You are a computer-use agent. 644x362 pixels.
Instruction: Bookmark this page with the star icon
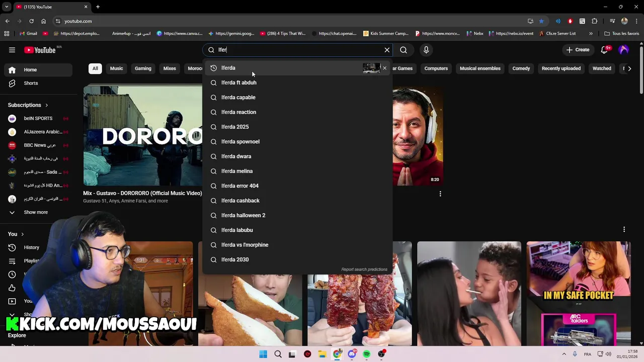[x=541, y=21]
